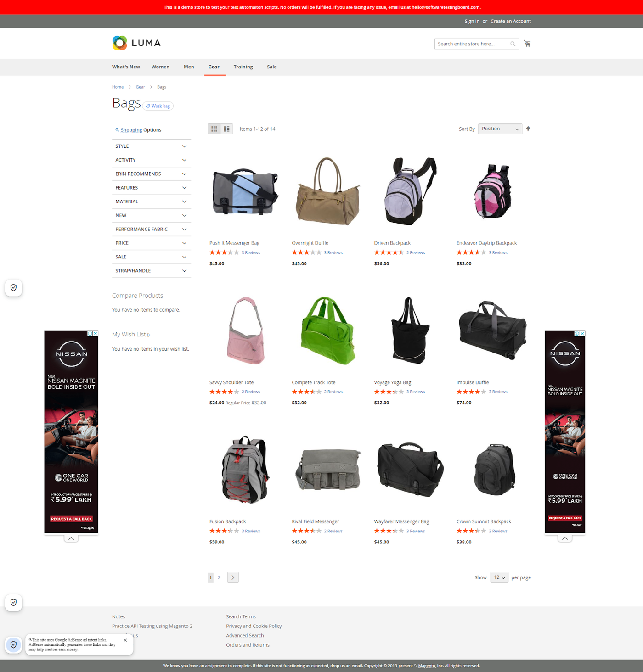Image resolution: width=643 pixels, height=672 pixels.
Task: Switch to list view mode
Action: [x=227, y=129]
